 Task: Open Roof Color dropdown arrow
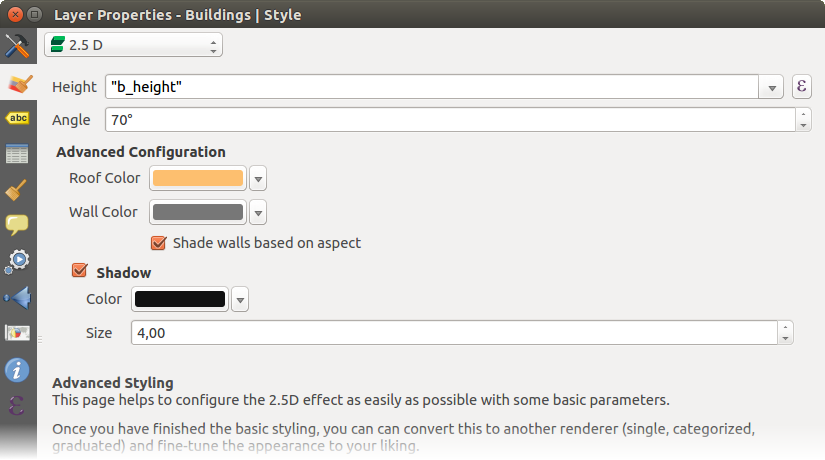coord(258,179)
